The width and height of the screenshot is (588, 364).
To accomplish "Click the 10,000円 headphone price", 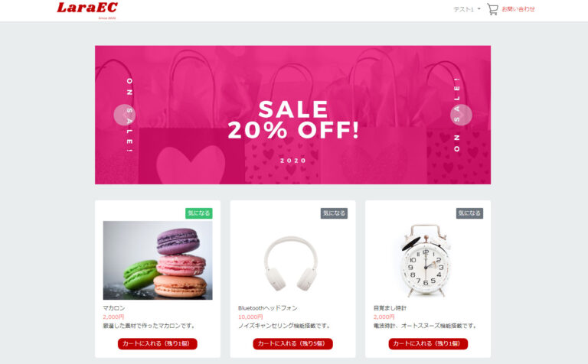I will pyautogui.click(x=250, y=317).
